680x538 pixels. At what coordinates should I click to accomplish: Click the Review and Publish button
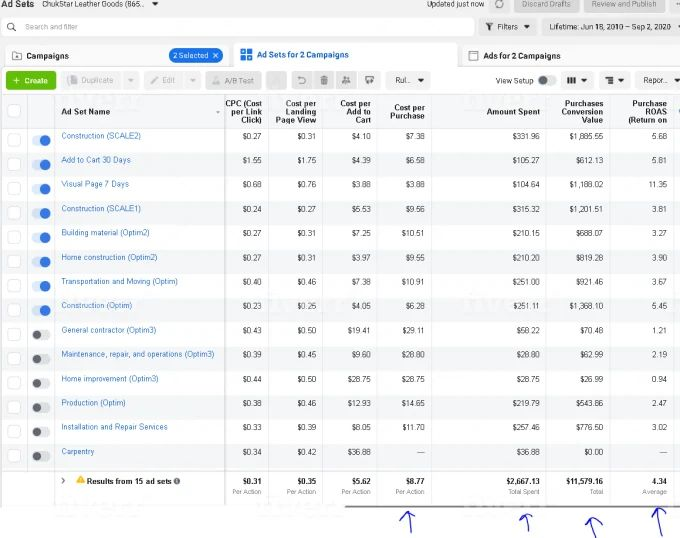(624, 4)
